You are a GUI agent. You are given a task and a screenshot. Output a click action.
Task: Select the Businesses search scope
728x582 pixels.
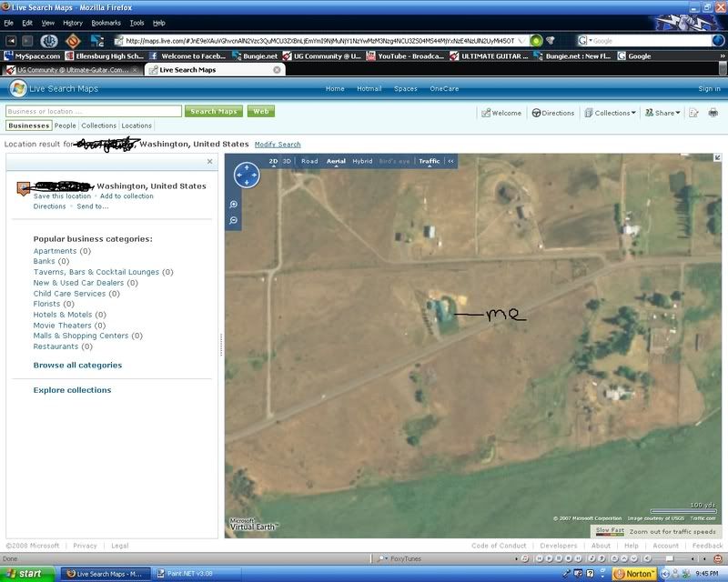pos(29,125)
